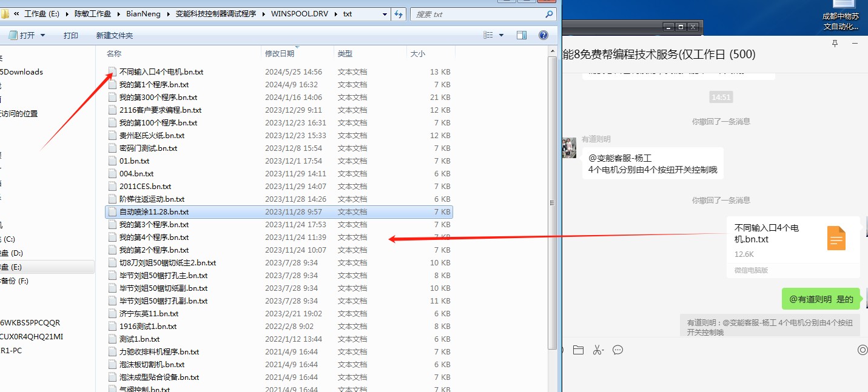
Task: Click the file icon of 力驰收排料程序.bn.txt
Action: click(112, 351)
